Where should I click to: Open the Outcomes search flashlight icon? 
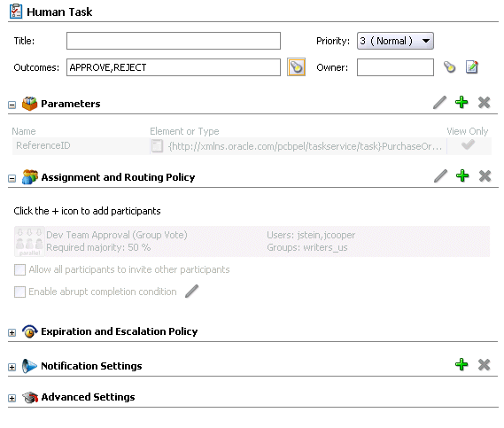point(296,67)
